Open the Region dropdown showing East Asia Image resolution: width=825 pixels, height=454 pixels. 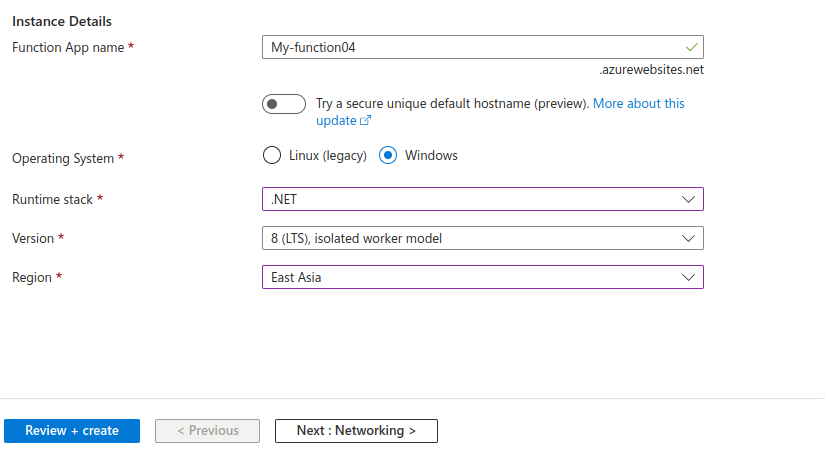(480, 277)
